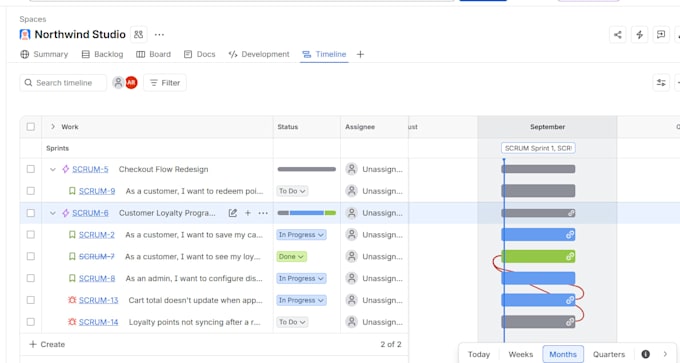The image size is (680, 363).
Task: Switch to the Development tab
Action: click(x=259, y=54)
